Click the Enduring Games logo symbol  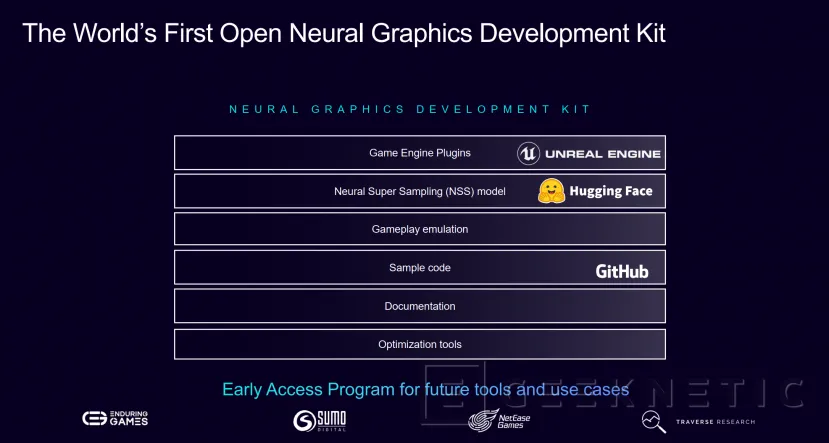[95, 420]
